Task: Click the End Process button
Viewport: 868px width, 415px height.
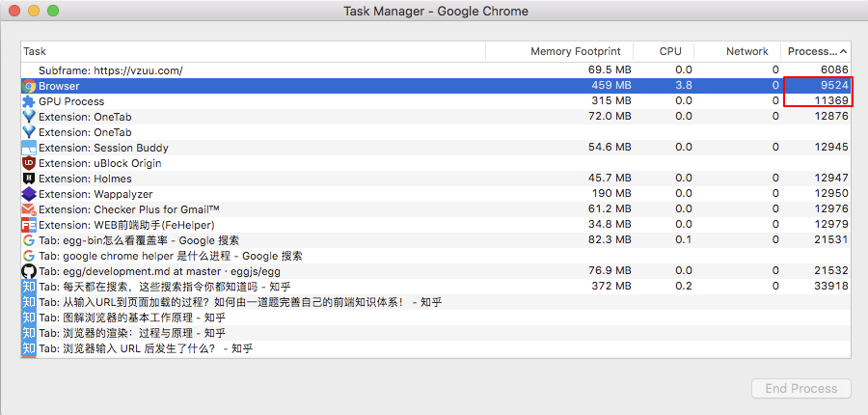Action: click(x=801, y=388)
